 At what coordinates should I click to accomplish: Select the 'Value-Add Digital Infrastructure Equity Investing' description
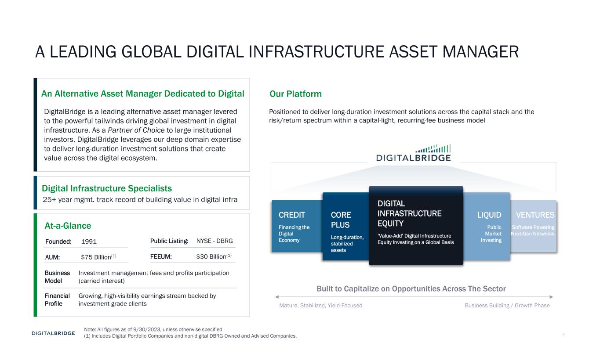(416, 239)
